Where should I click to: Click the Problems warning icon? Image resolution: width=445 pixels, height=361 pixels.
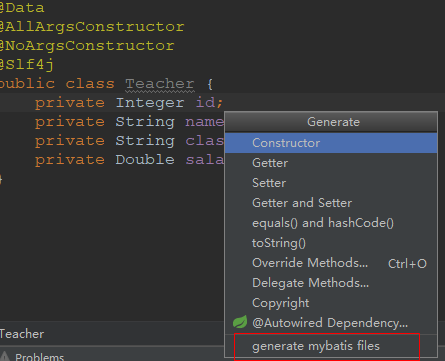(x=5, y=356)
